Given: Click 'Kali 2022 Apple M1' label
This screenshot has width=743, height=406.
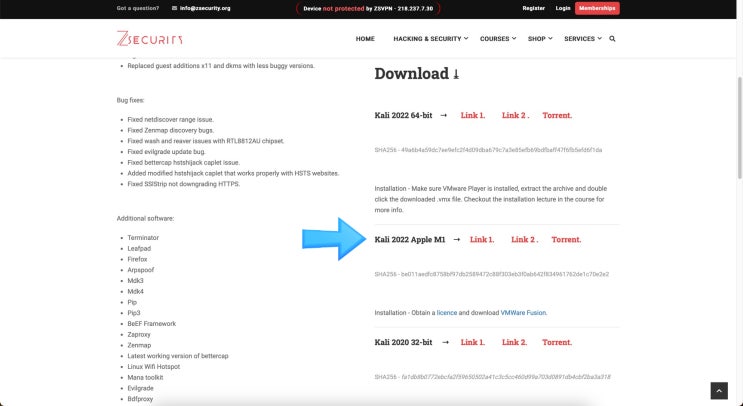Looking at the screenshot, I should (410, 239).
